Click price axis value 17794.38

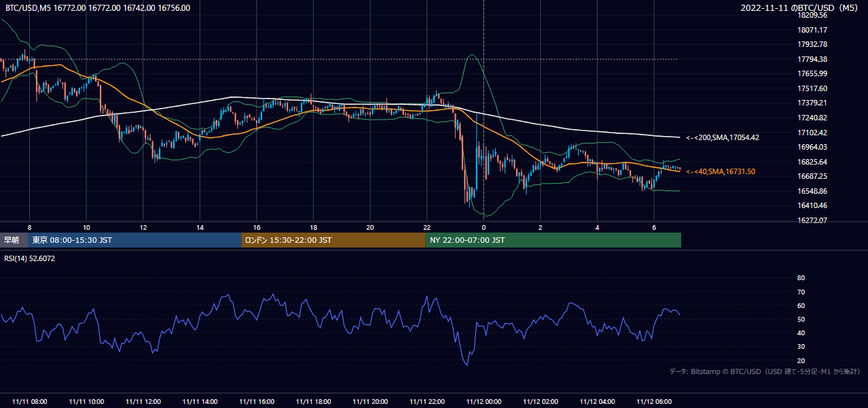click(x=812, y=59)
